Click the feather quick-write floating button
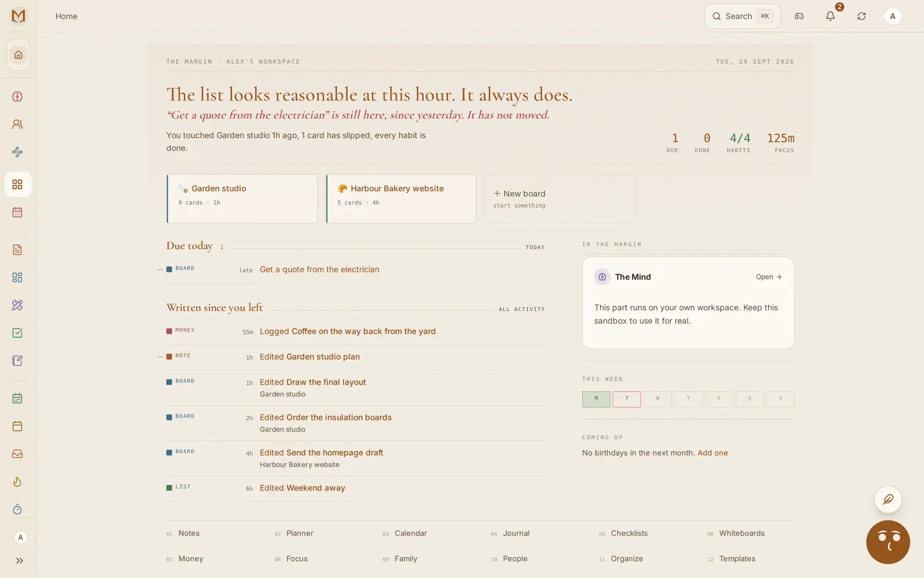The width and height of the screenshot is (924, 578). (888, 499)
